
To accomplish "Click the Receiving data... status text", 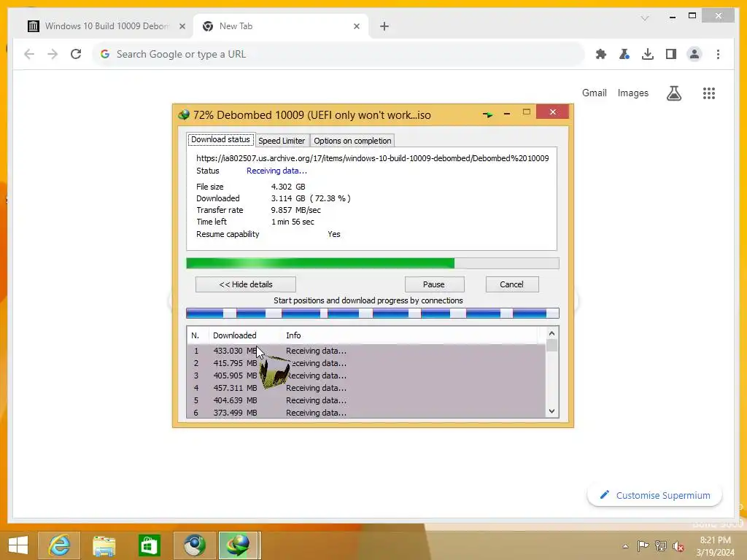I will 276,171.
